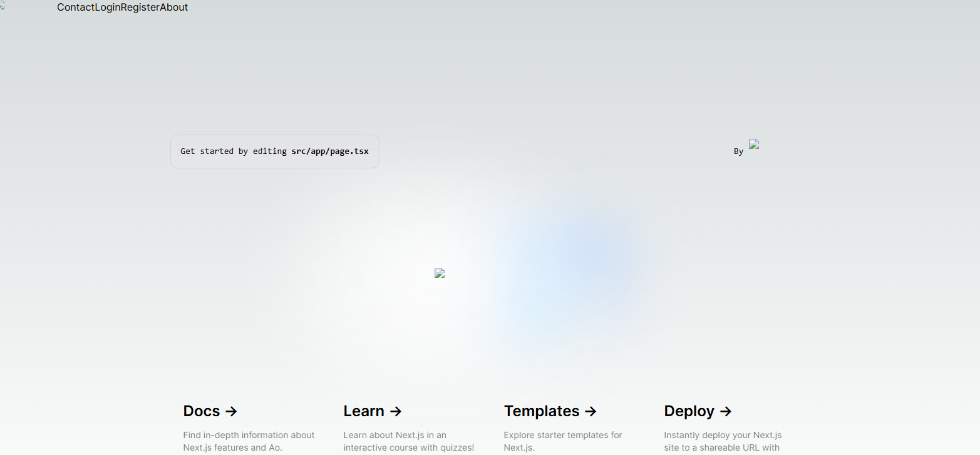Click the arrow beside Learn

[396, 411]
